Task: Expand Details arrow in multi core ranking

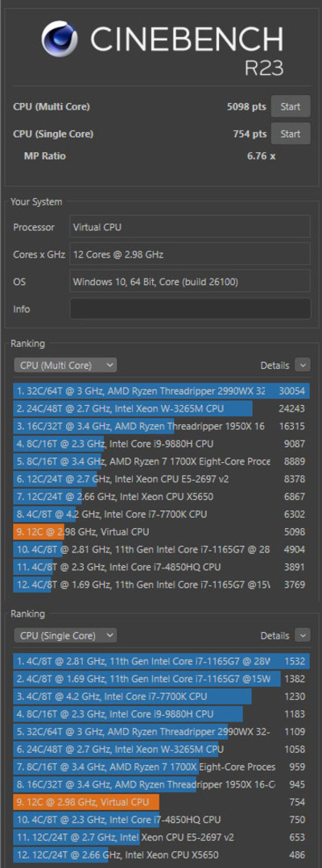Action: [303, 365]
